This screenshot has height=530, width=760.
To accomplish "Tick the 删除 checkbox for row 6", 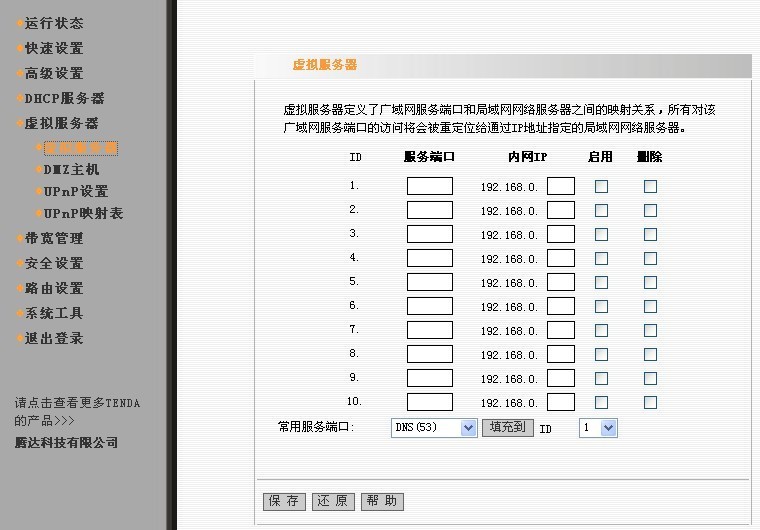I will click(x=650, y=306).
